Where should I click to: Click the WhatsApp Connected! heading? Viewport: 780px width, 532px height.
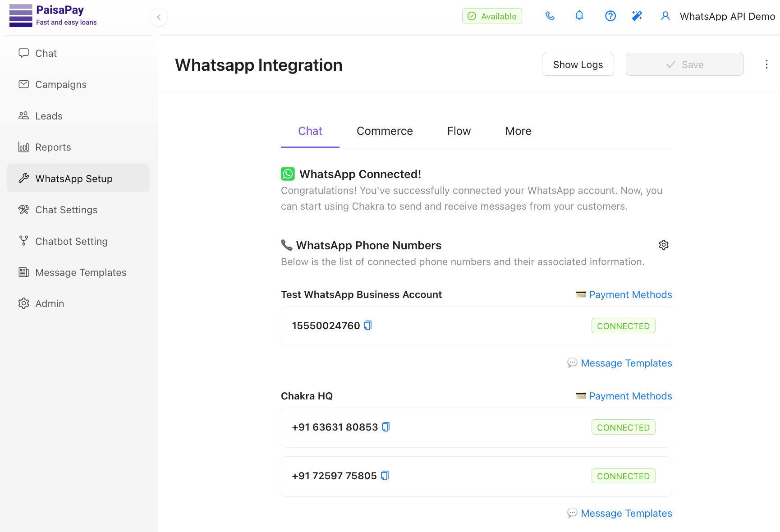[360, 174]
